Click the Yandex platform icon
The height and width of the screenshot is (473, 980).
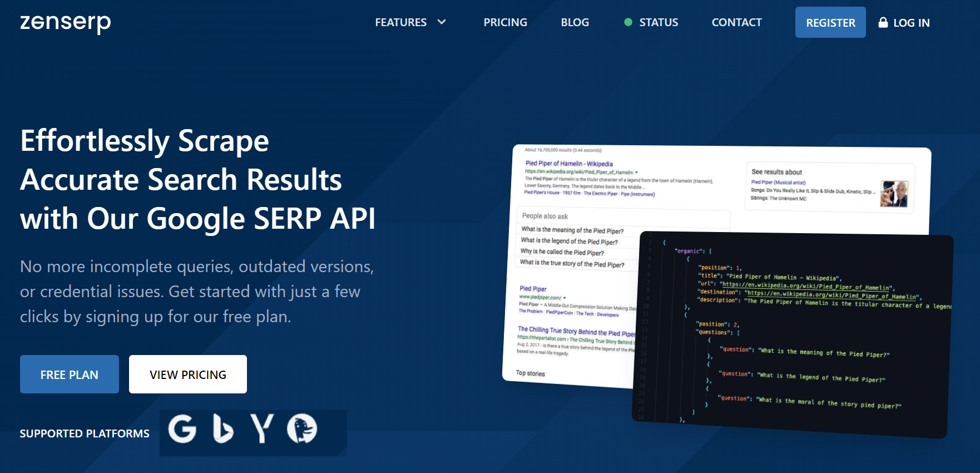tap(262, 428)
